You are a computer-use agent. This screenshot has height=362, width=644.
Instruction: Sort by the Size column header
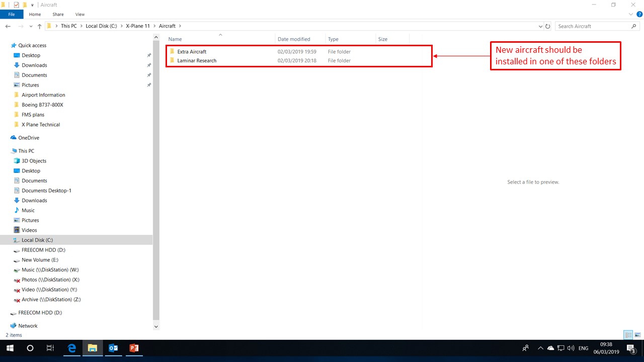392,39
